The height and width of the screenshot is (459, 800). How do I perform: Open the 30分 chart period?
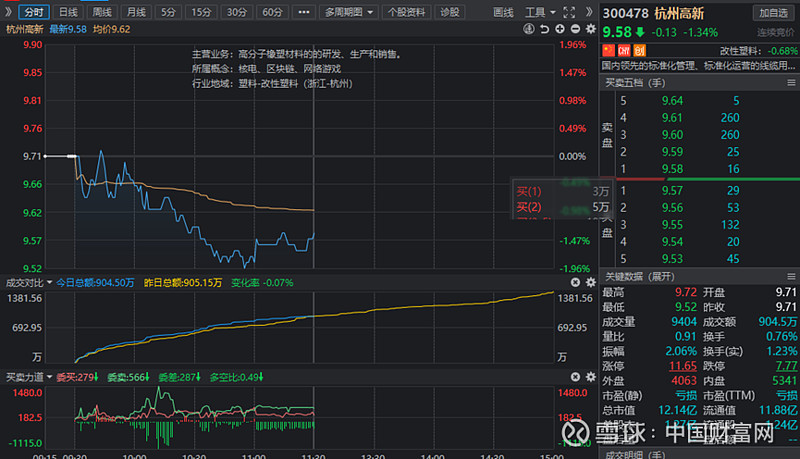237,12
